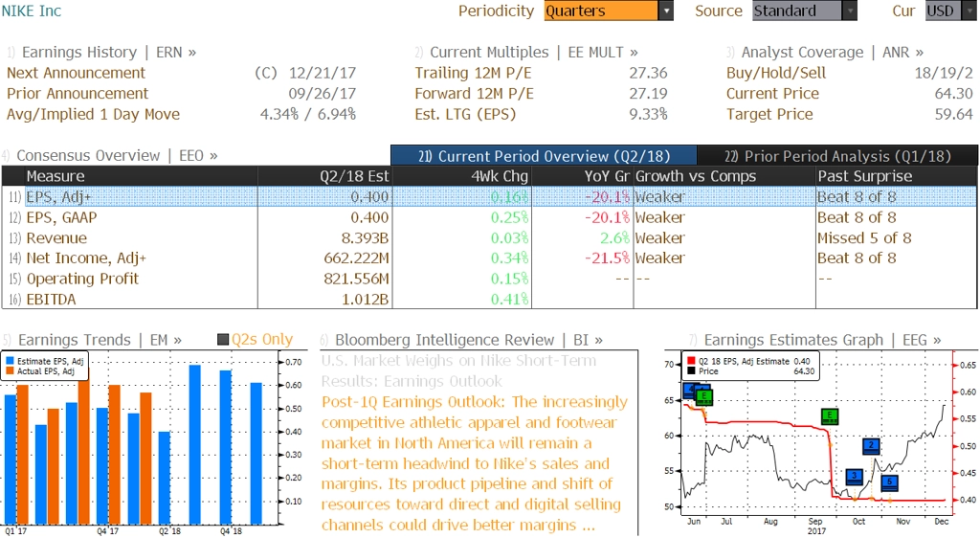Click the Periodicity dropdown arrow button
Screen dimensions: 980x538
pyautogui.click(x=666, y=11)
